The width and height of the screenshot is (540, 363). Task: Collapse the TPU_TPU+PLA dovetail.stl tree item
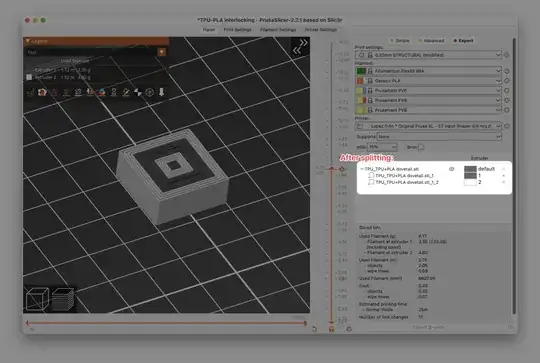click(362, 169)
